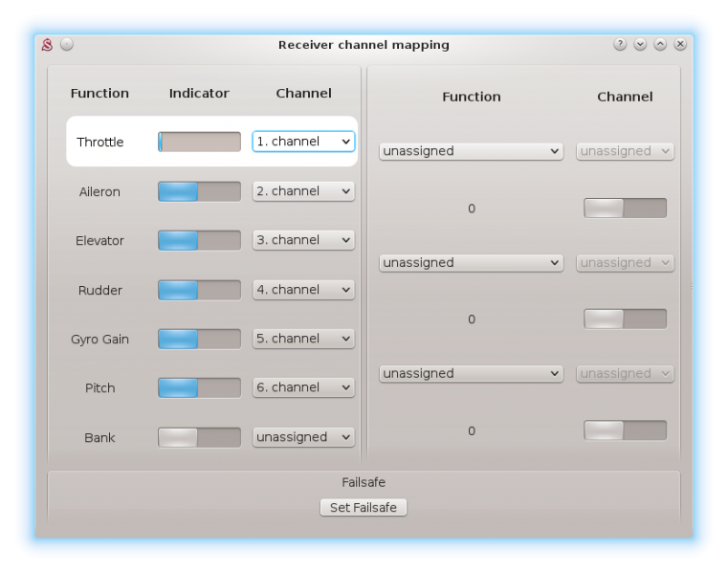Image resolution: width=728 pixels, height=573 pixels.
Task: Open the Aileron channel dropdown
Action: pyautogui.click(x=303, y=191)
